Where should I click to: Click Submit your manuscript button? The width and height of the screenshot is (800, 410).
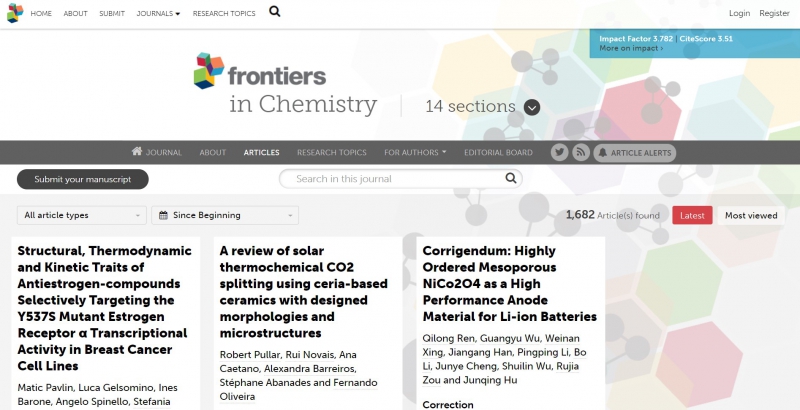tap(82, 179)
